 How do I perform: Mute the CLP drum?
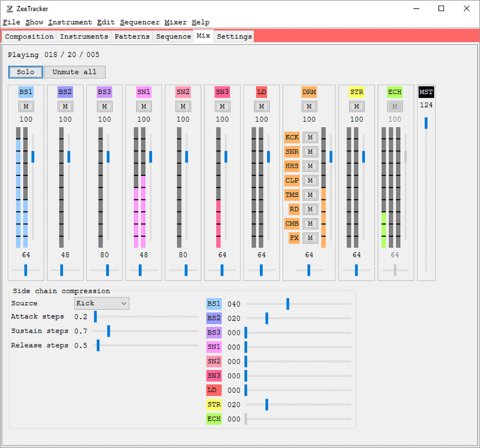click(310, 180)
